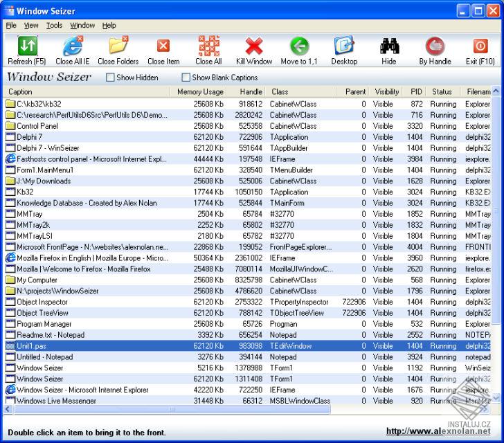Click the Hide binoculars icon
Image resolution: width=504 pixels, height=443 pixels.
(x=389, y=46)
